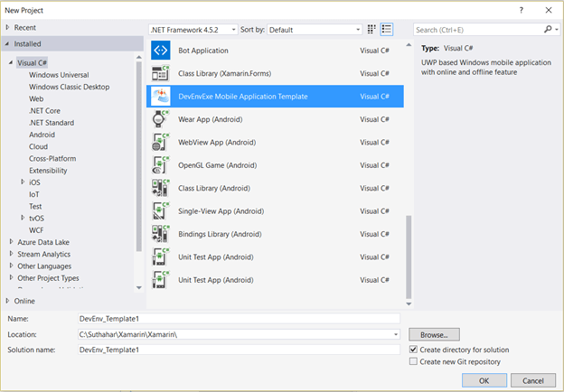Click the Wear App (Android) watch icon

coord(160,119)
